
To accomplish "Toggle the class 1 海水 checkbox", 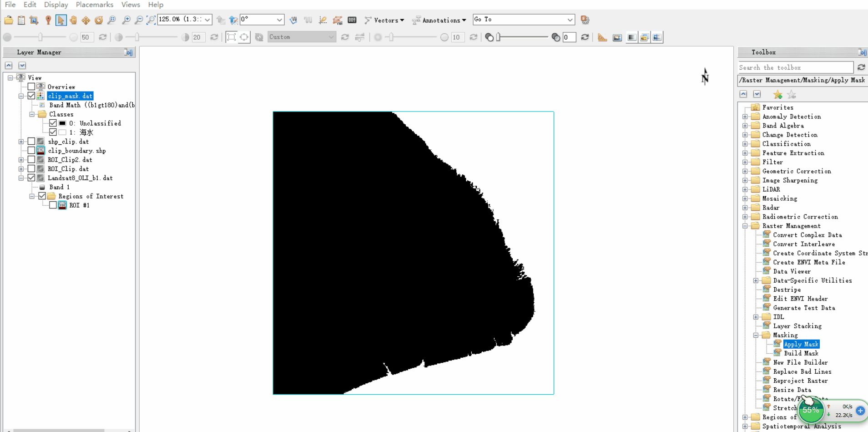I will (53, 132).
